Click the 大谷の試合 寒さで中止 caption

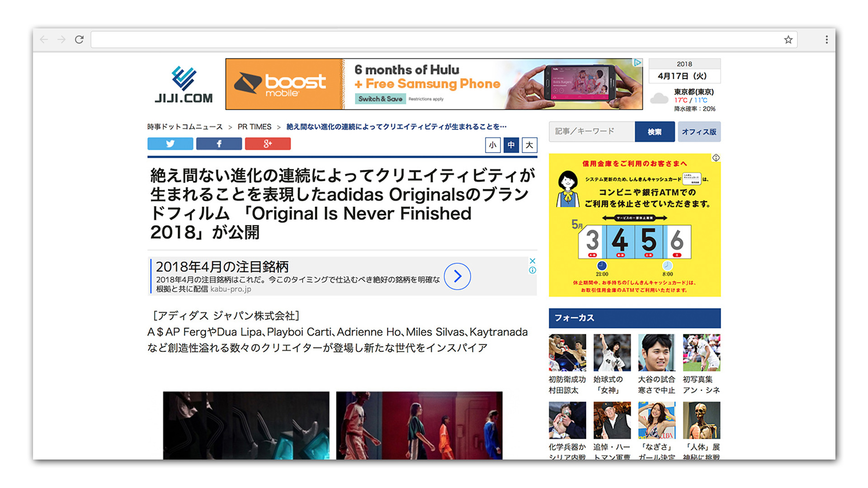click(657, 385)
